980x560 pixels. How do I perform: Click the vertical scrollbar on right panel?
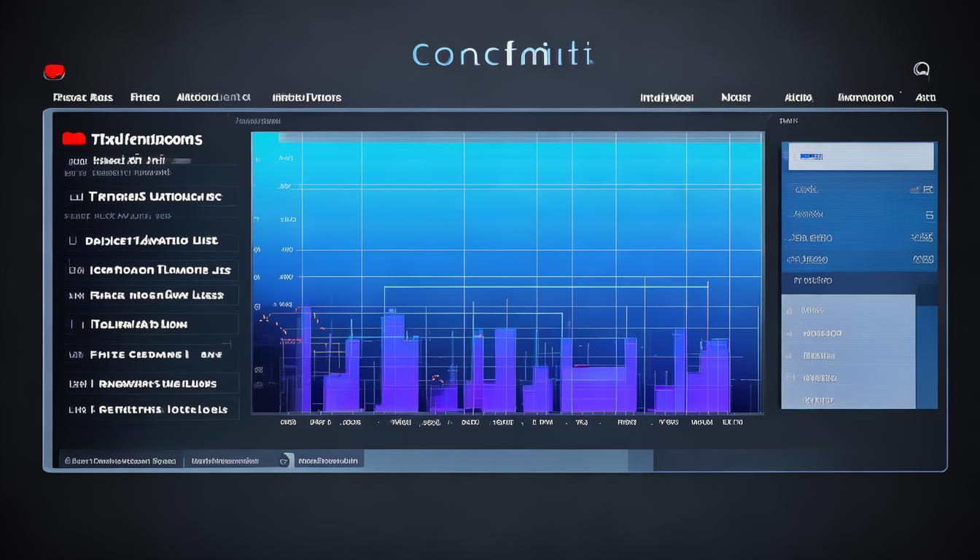(927, 357)
